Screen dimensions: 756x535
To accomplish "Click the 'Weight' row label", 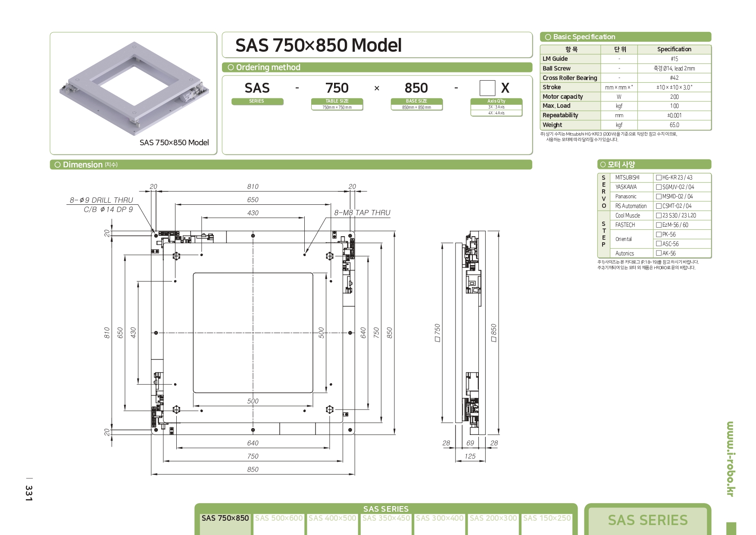I will click(552, 125).
